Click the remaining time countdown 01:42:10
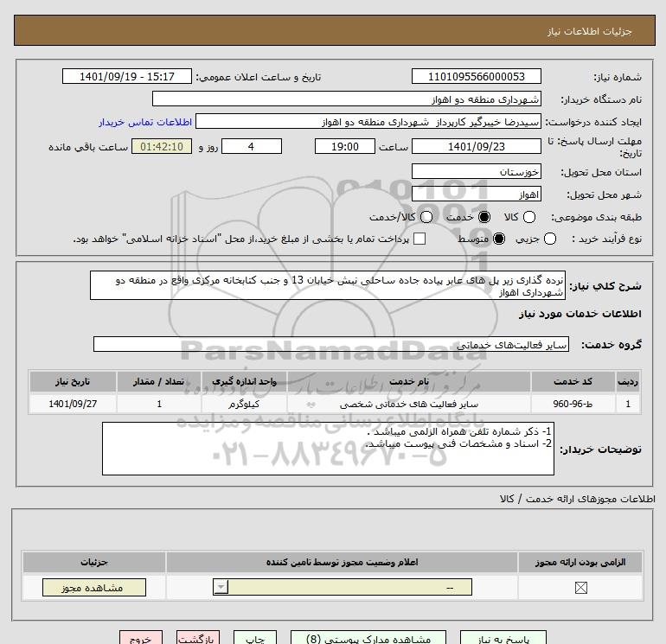 tap(162, 146)
